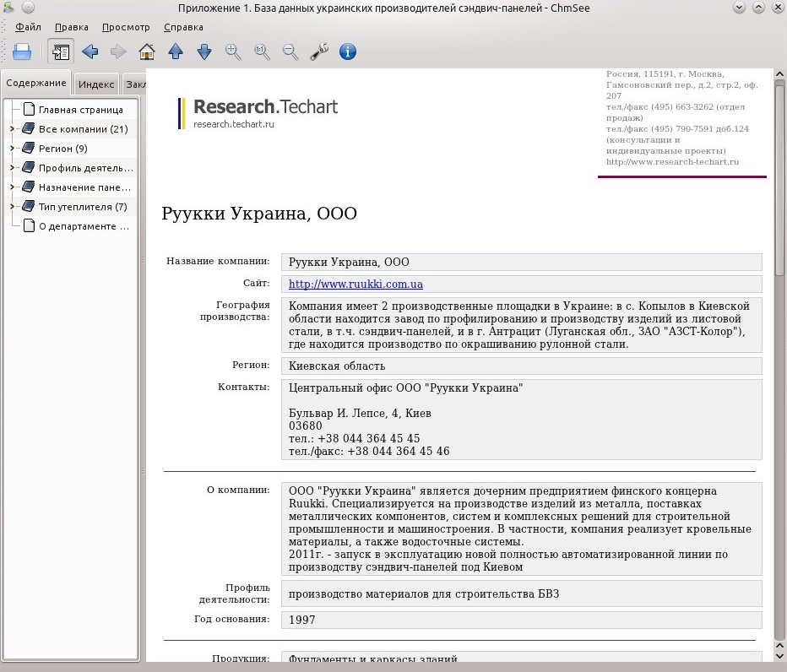The image size is (787, 672).
Task: Open the Home page icon
Action: (x=147, y=51)
